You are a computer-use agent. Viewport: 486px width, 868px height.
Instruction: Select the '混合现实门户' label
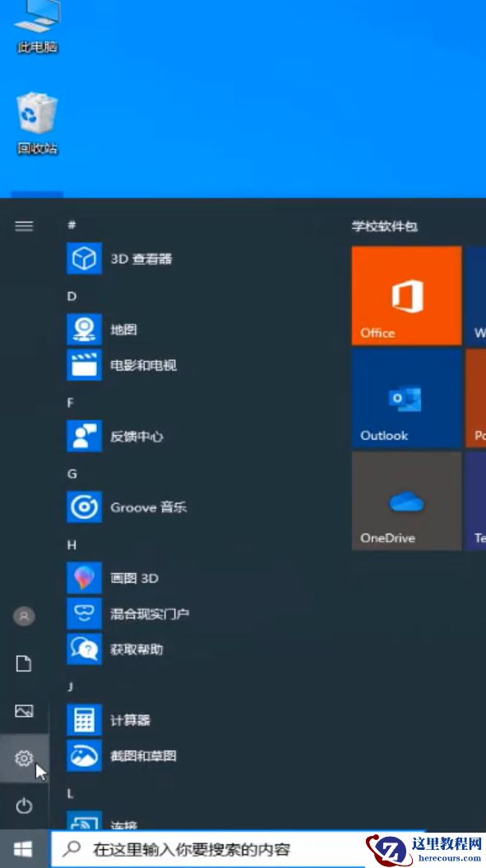[x=150, y=613]
